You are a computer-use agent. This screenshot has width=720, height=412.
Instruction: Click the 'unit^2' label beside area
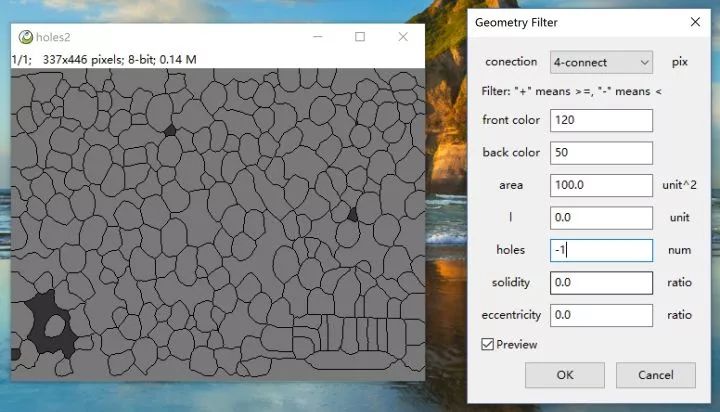(x=679, y=185)
